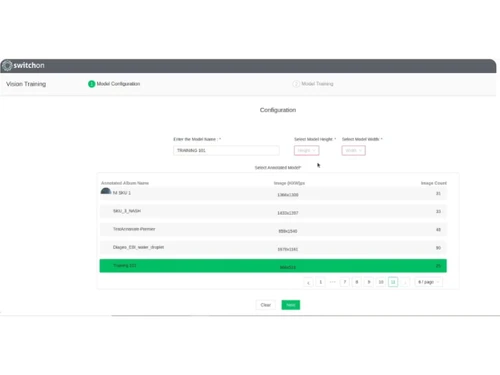Click the Model Training step 2 circle
Image resolution: width=500 pixels, height=375 pixels.
tap(296, 84)
